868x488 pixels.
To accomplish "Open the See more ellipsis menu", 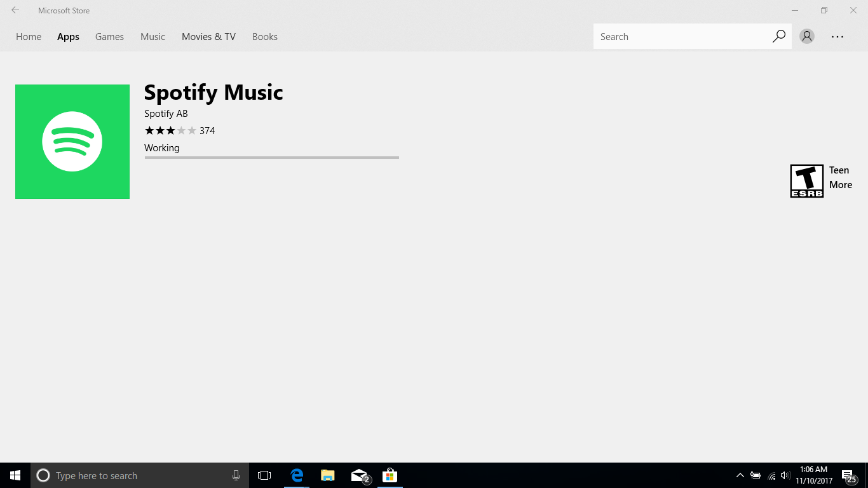I will click(837, 37).
